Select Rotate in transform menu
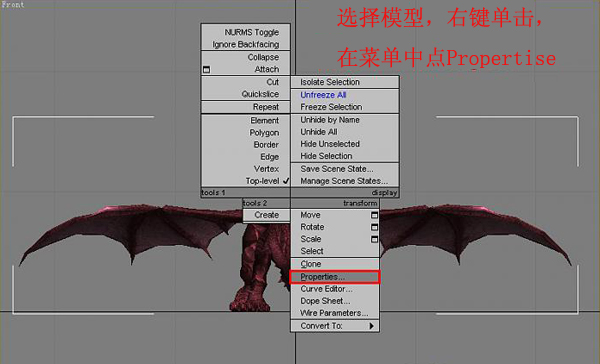600x364 pixels. pyautogui.click(x=312, y=227)
